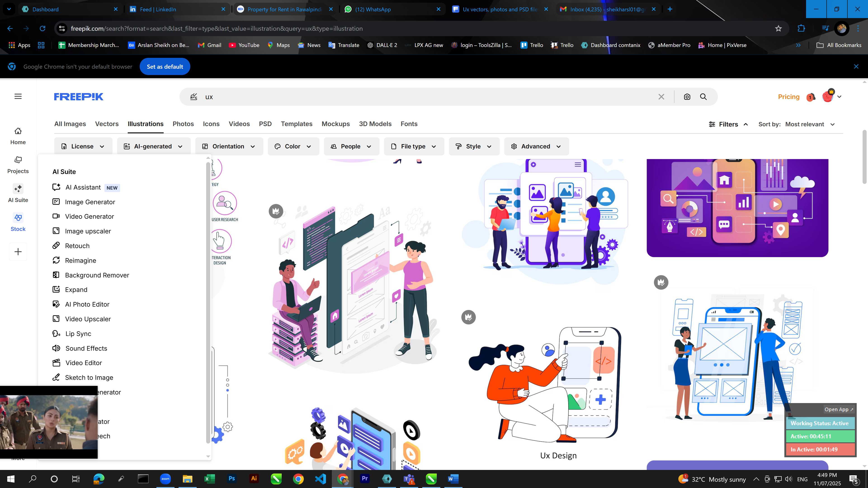
Task: Open Photoshop from the taskbar
Action: tap(231, 479)
